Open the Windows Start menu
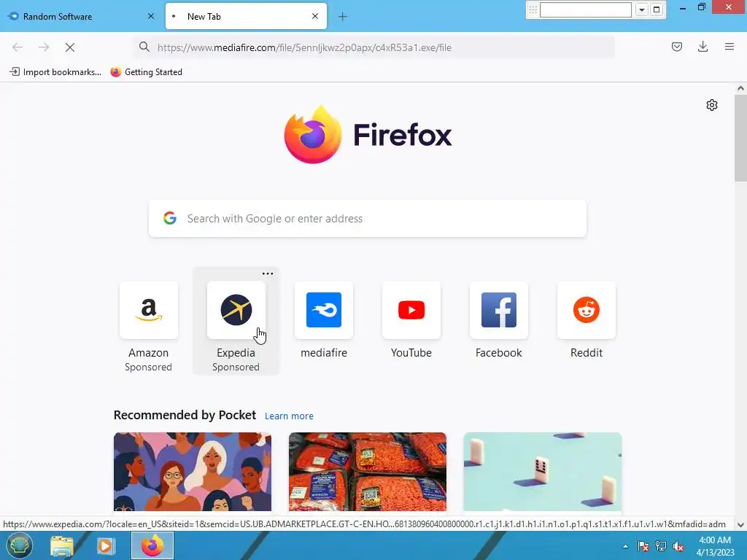747x560 pixels. pos(18,545)
